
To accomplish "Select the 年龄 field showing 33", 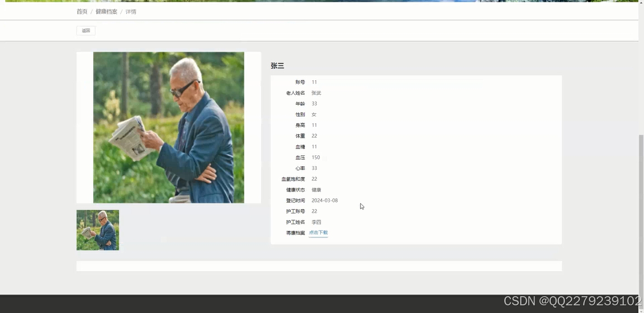I will pos(314,103).
